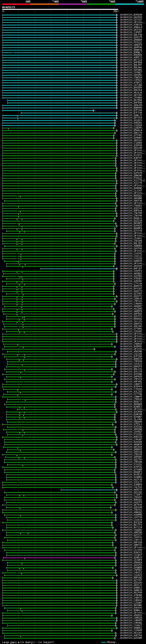146x644 pixels.
Task: Select hit label UniRef100_P27796
Action: click(x=131, y=394)
